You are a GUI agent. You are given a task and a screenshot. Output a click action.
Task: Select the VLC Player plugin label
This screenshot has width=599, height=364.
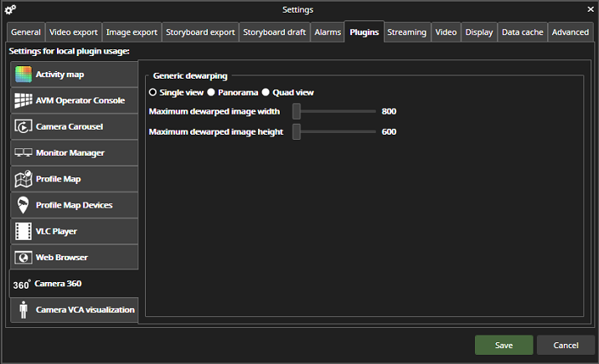coord(56,231)
